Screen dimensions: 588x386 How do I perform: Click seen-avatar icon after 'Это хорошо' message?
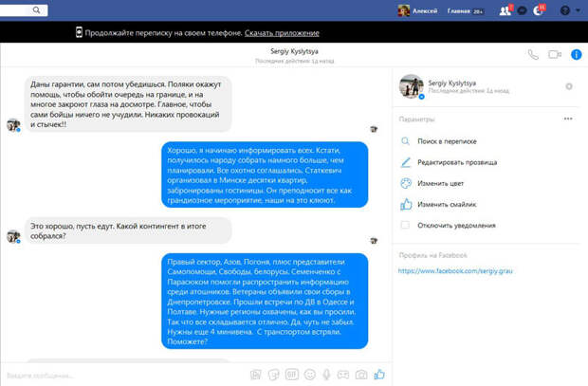(x=374, y=241)
